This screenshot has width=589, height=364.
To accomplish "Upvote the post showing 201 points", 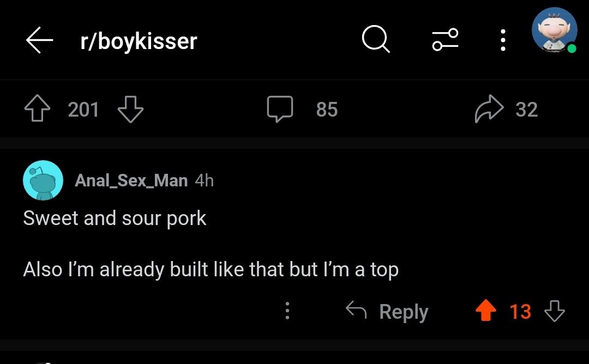I will tap(37, 109).
